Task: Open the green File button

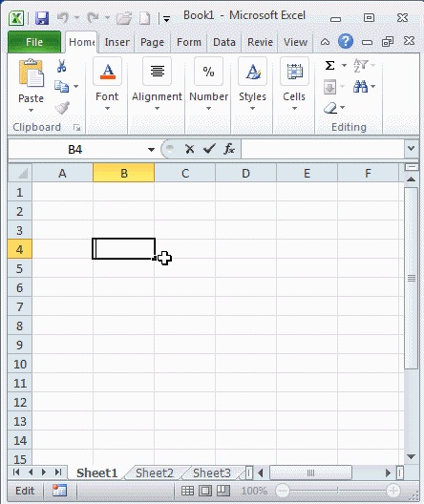Action: click(x=34, y=42)
